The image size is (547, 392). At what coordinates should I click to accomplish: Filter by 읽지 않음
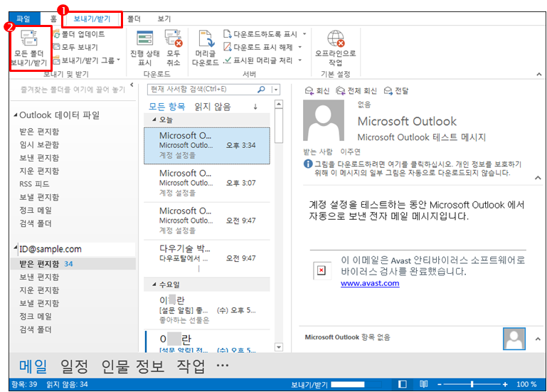(x=213, y=107)
